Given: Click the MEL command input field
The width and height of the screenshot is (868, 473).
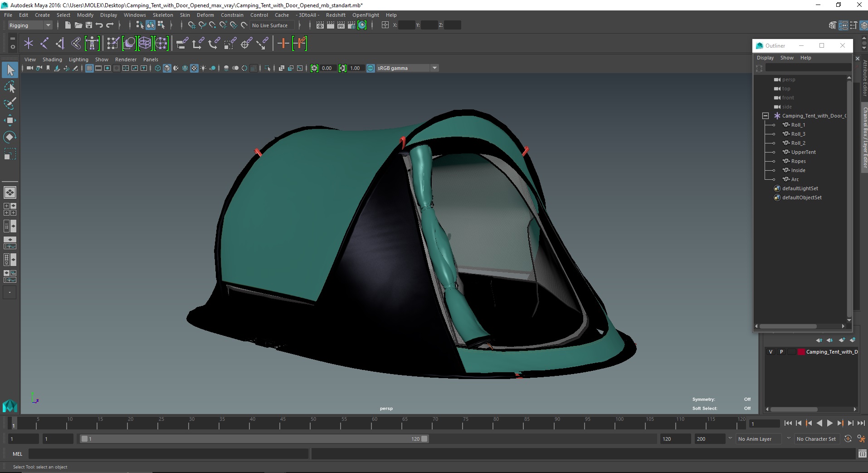Looking at the screenshot, I should (x=168, y=453).
